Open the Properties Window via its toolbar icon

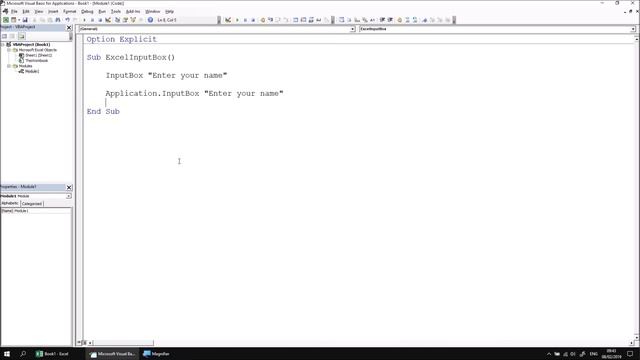(125, 20)
